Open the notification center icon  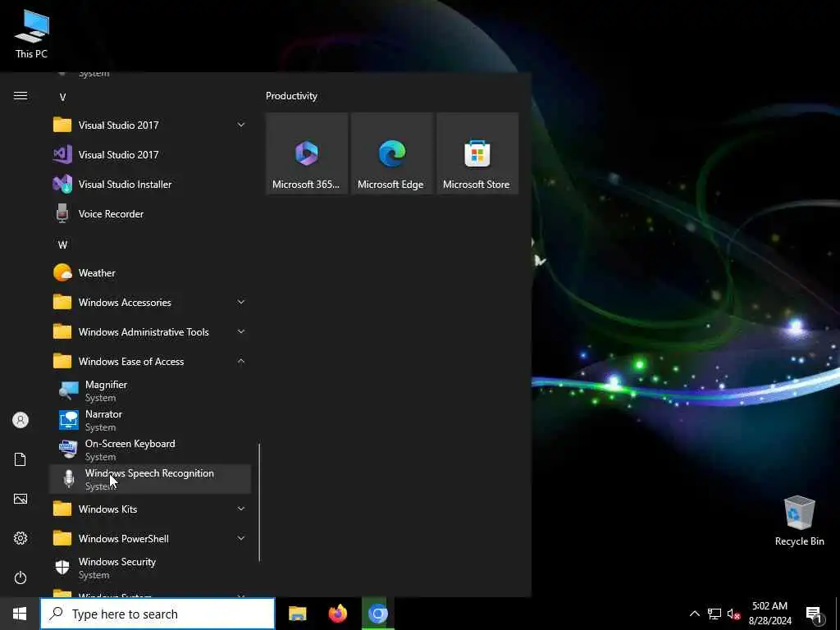814,614
